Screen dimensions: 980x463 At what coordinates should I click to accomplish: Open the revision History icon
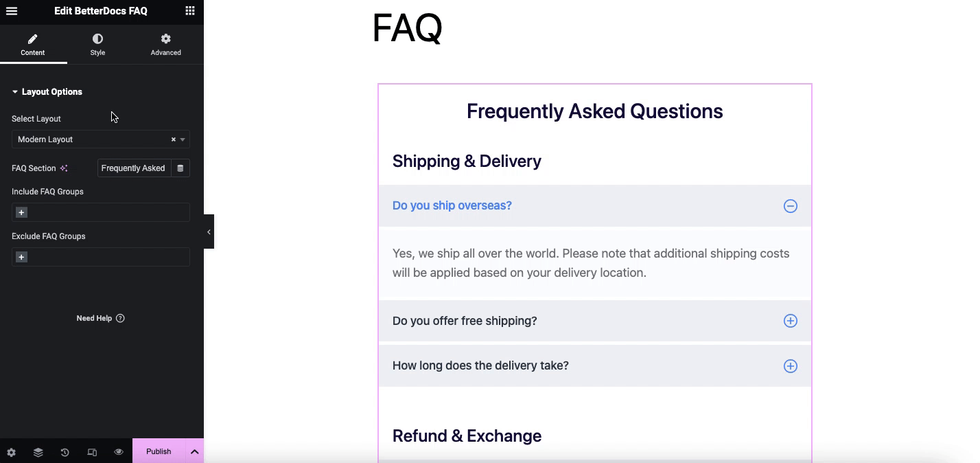[x=65, y=451]
